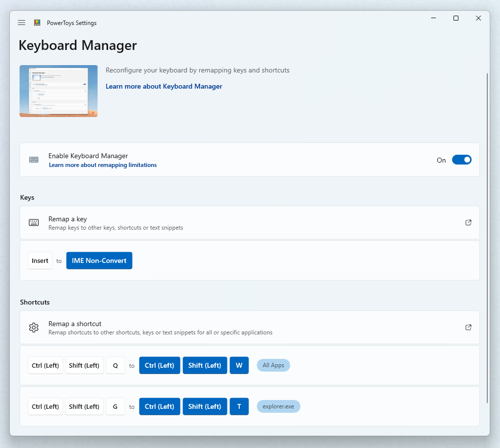Click the T key chip in the explorer.exe remap

pyautogui.click(x=239, y=406)
